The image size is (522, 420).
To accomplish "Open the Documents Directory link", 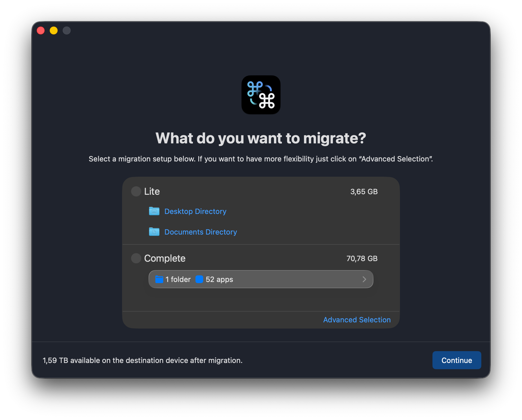I will pos(201,232).
